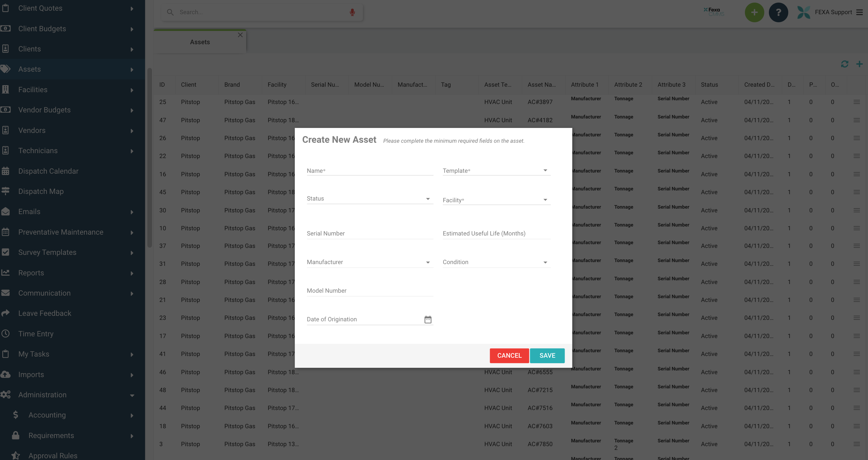Open the Status dropdown in dialog

click(x=369, y=199)
